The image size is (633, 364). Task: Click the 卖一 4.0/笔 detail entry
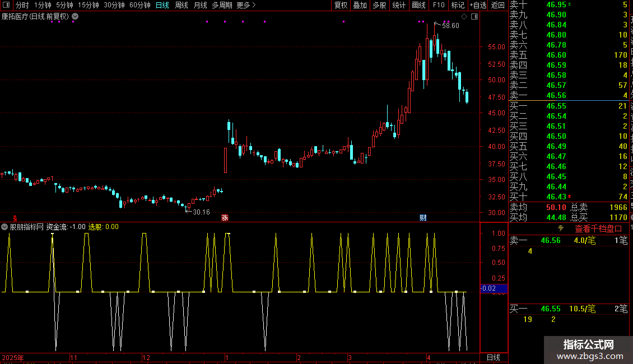click(x=585, y=240)
